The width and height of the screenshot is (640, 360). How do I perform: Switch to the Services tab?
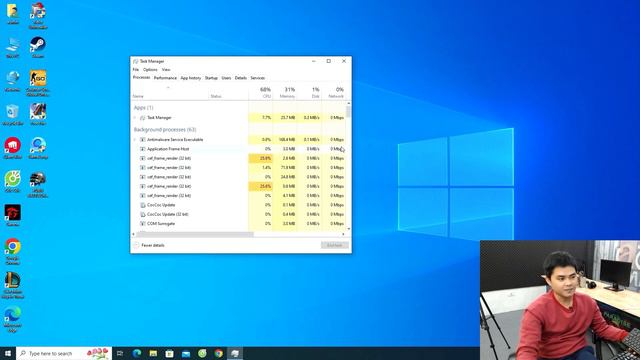258,78
